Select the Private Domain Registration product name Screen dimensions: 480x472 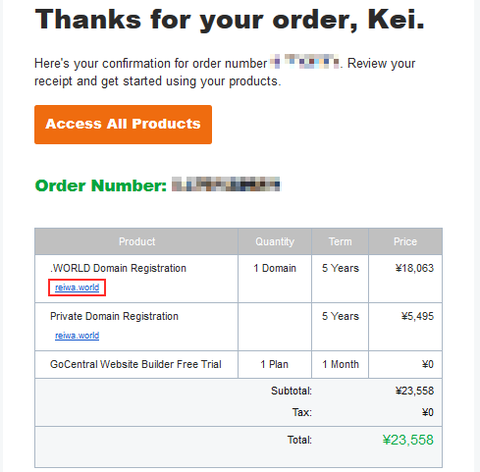114,316
